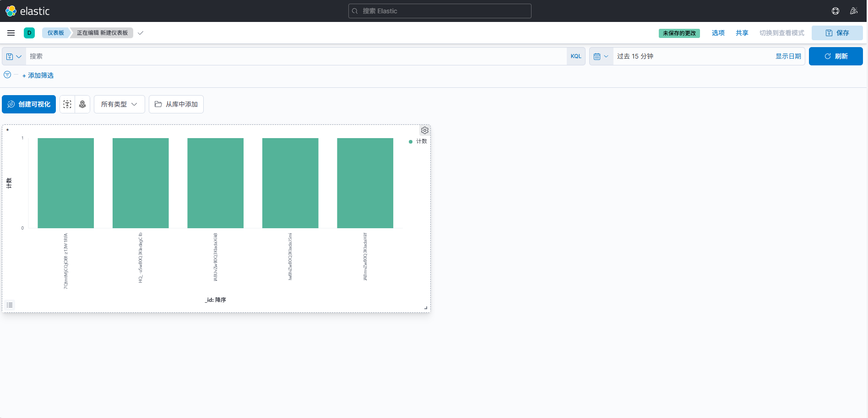The image size is (868, 418).
Task: Click the 创建可视化 button
Action: [29, 104]
